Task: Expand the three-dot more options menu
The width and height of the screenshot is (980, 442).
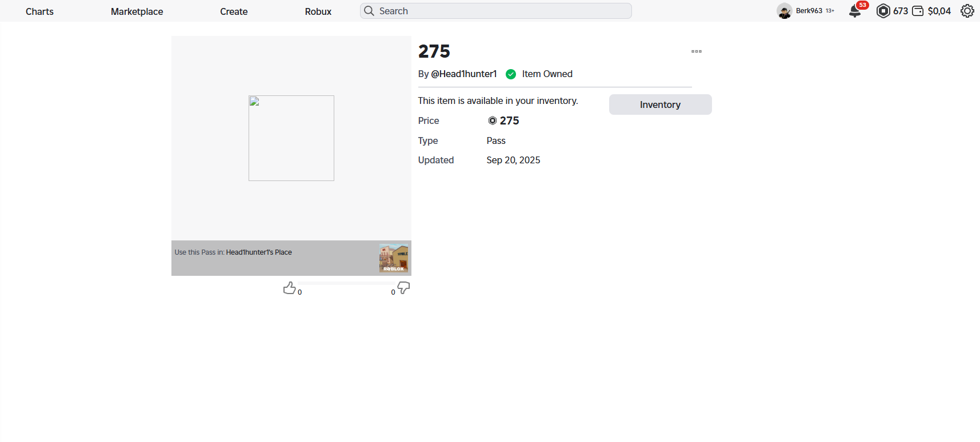Action: click(696, 51)
